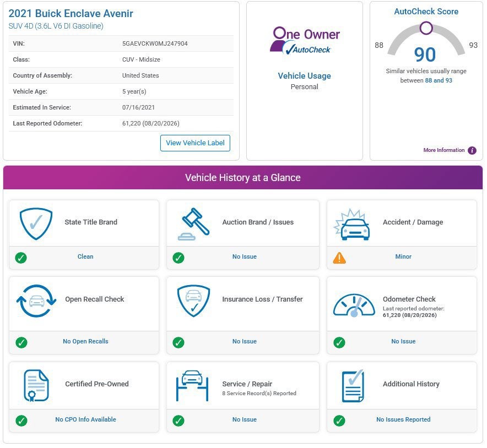Click the One Owner AutoCheck logo
Screen dimensions: 487x448
[x=305, y=41]
